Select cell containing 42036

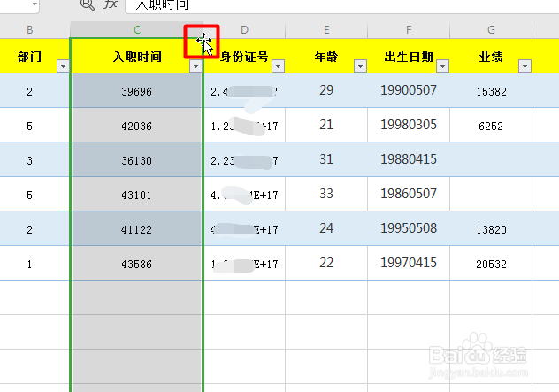(x=137, y=125)
